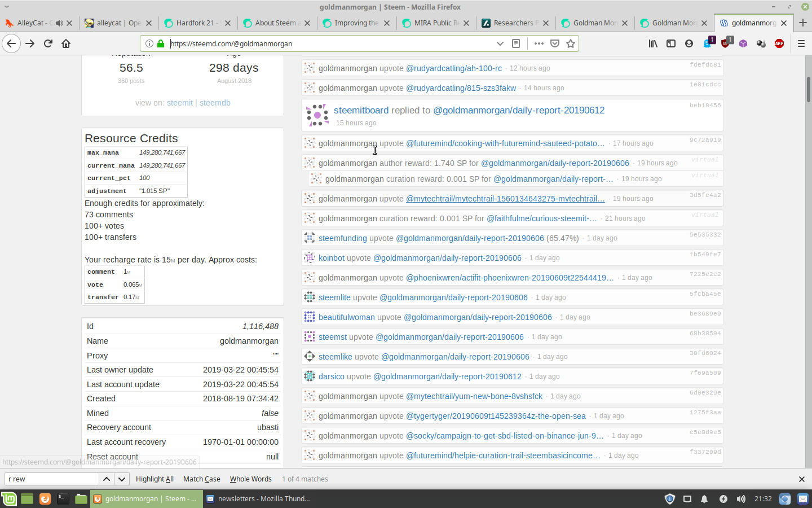Open the network shield tray icon
812x508 pixels.
point(669,499)
